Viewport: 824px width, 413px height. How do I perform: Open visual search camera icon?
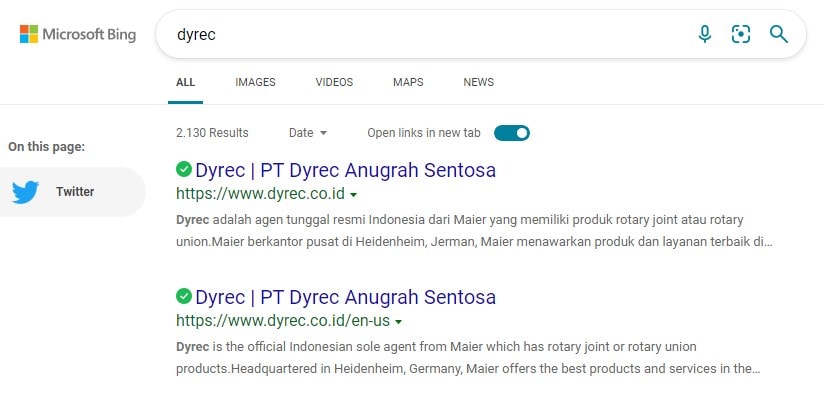coord(741,35)
